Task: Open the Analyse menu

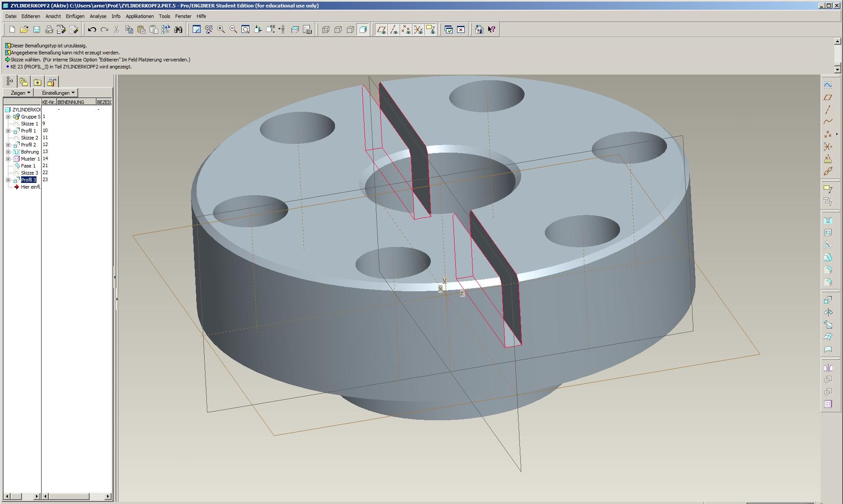Action: 98,16
